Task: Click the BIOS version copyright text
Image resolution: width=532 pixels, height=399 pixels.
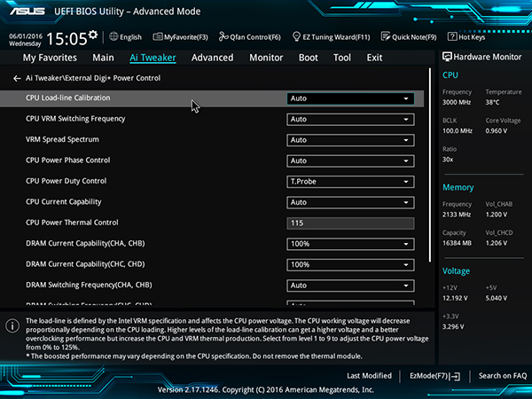Action: 266,389
